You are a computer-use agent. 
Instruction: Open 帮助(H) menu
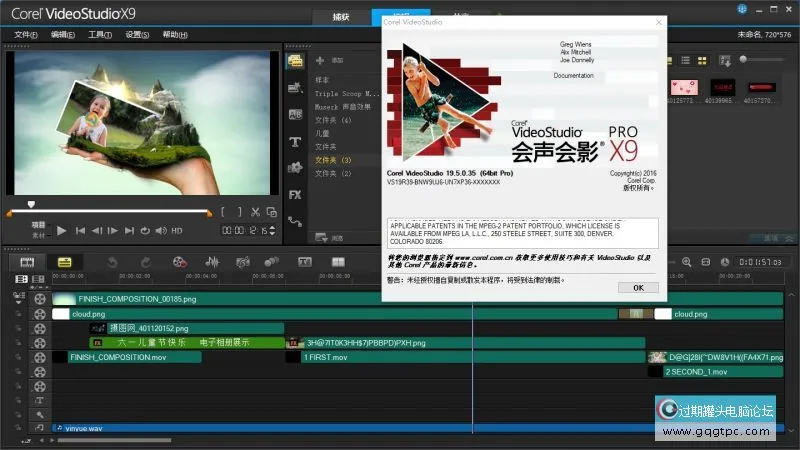tap(175, 35)
